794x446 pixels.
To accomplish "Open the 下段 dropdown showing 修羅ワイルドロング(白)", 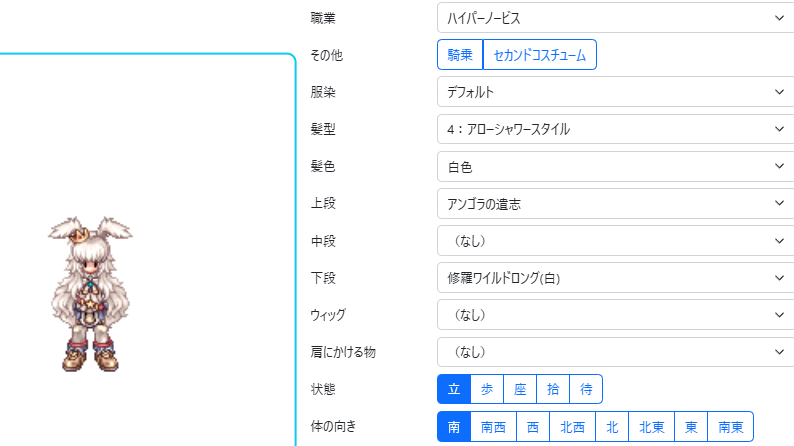I will tap(614, 278).
